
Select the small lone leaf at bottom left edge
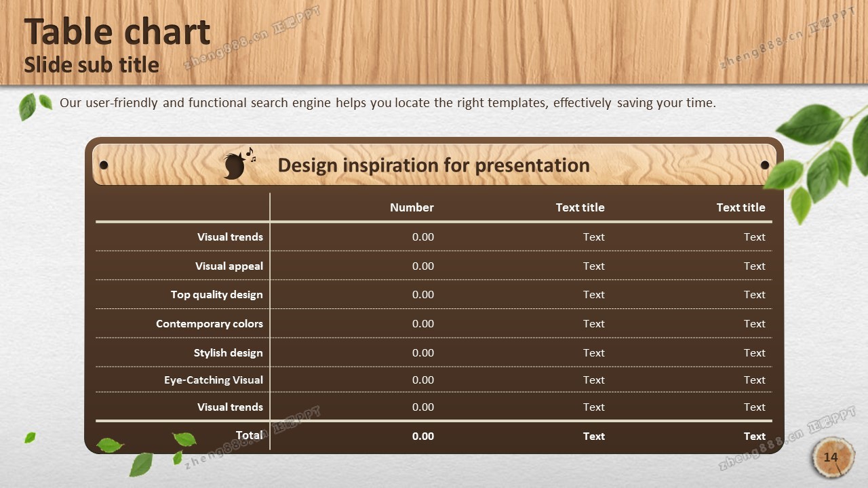(x=30, y=438)
